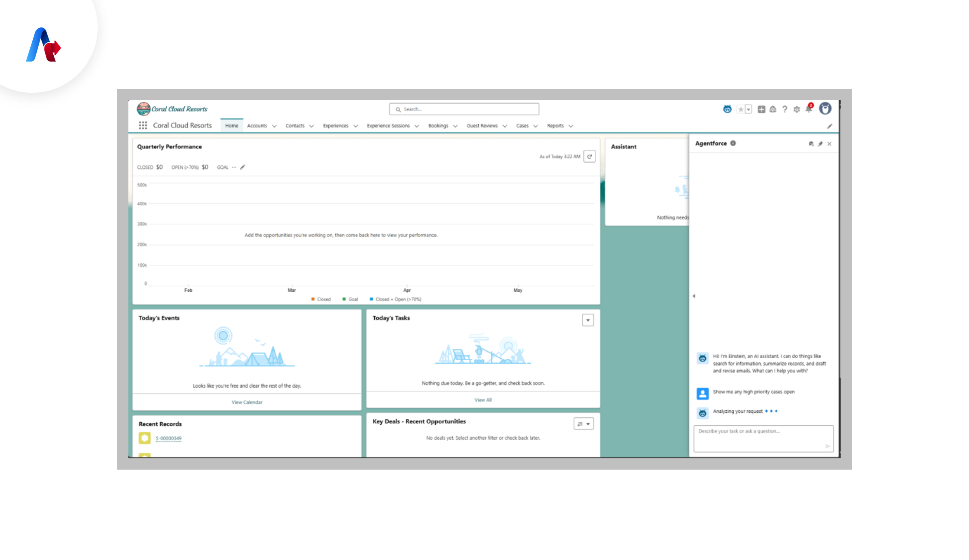Send the Agentforce message arrow
The width and height of the screenshot is (969, 560).
(x=827, y=446)
